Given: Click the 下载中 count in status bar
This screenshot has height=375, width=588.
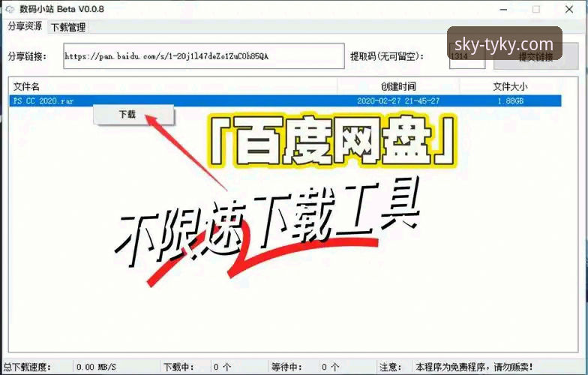Looking at the screenshot, I should [222, 367].
